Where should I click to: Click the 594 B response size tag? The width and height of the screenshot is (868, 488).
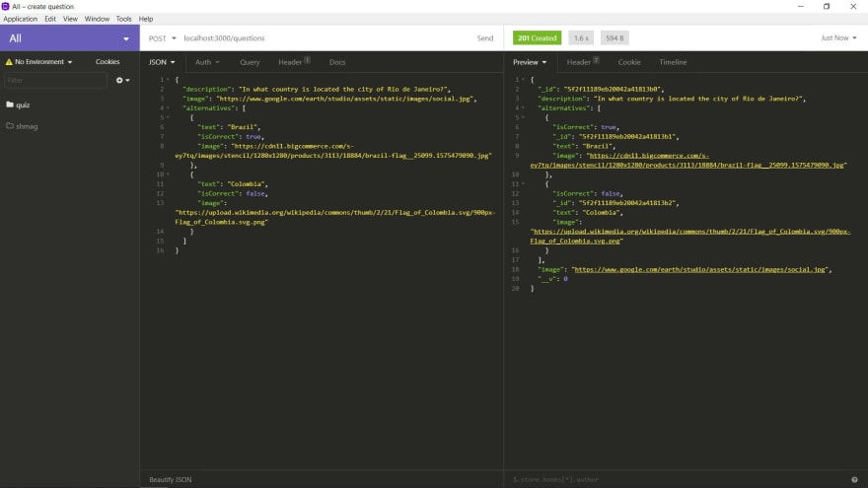click(x=615, y=38)
